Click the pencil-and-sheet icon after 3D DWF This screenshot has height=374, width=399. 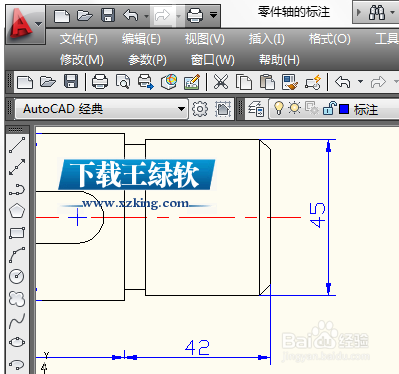192,82
